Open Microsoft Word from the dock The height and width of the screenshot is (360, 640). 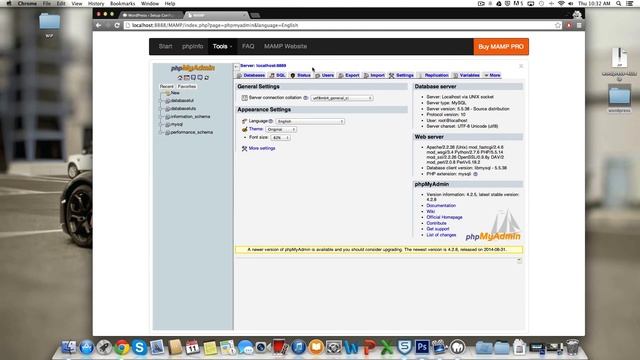351,347
